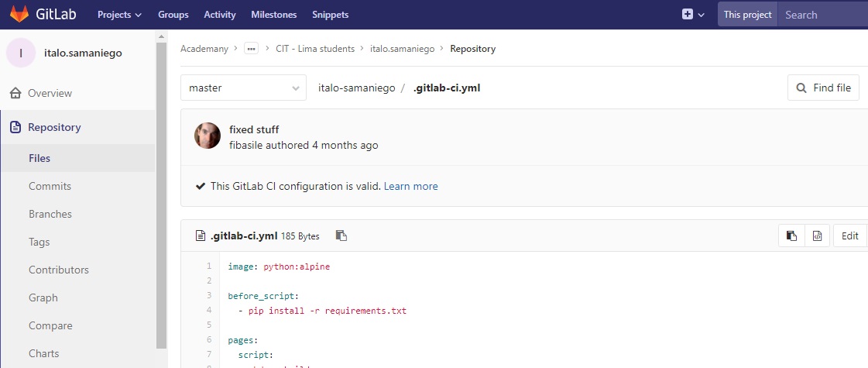The width and height of the screenshot is (868, 368).
Task: Open the Projects dropdown menu
Action: pyautogui.click(x=119, y=15)
